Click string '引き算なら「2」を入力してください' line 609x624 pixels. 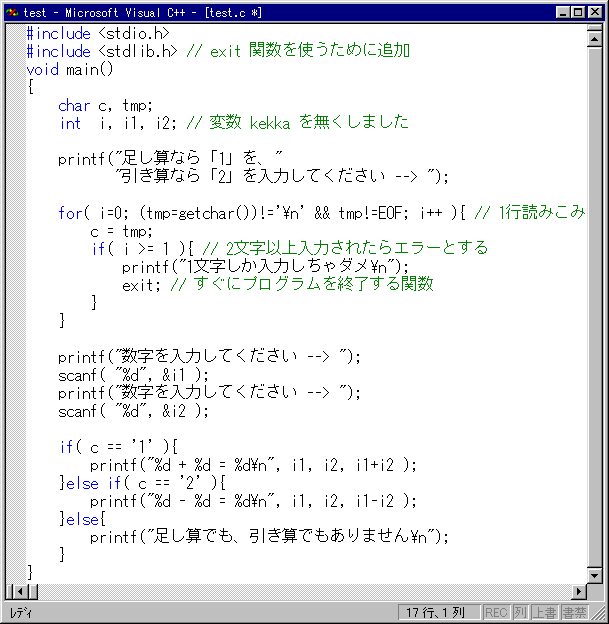[282, 176]
